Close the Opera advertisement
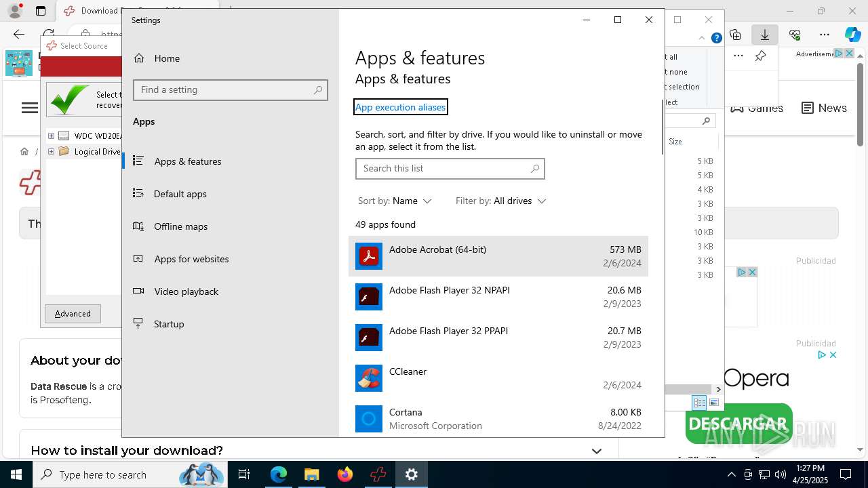 pos(833,354)
